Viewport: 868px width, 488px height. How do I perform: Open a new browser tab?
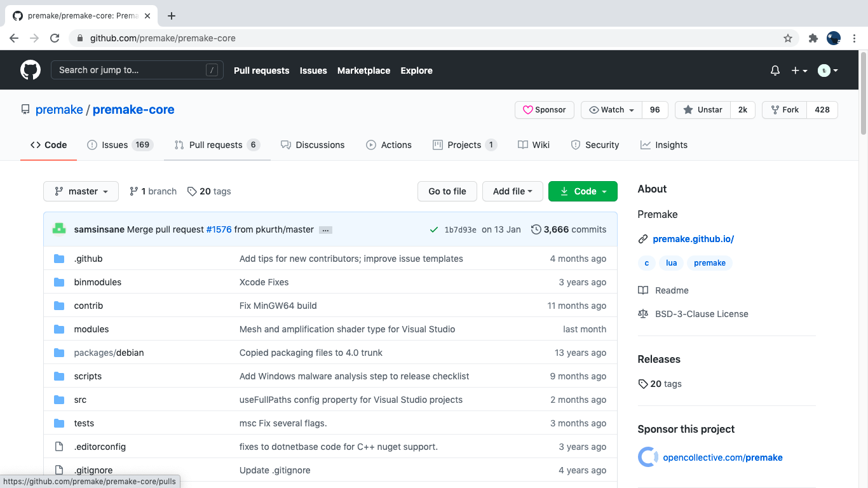[172, 16]
